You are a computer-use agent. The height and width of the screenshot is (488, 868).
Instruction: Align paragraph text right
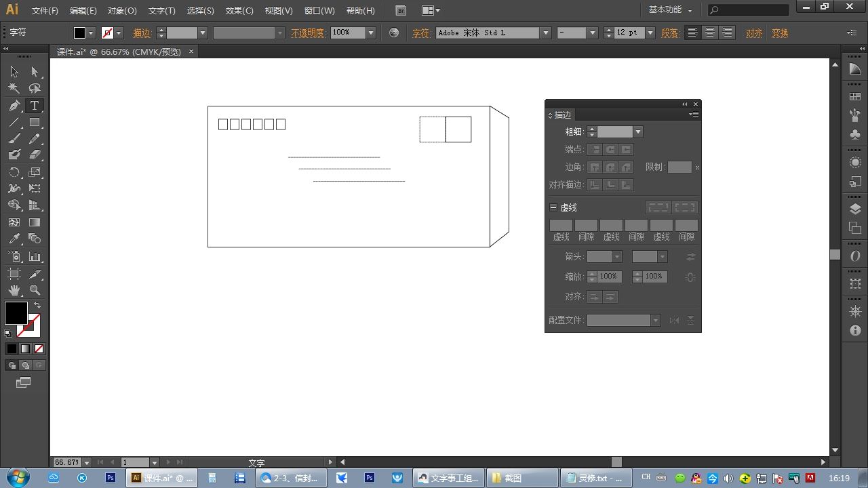pos(727,33)
